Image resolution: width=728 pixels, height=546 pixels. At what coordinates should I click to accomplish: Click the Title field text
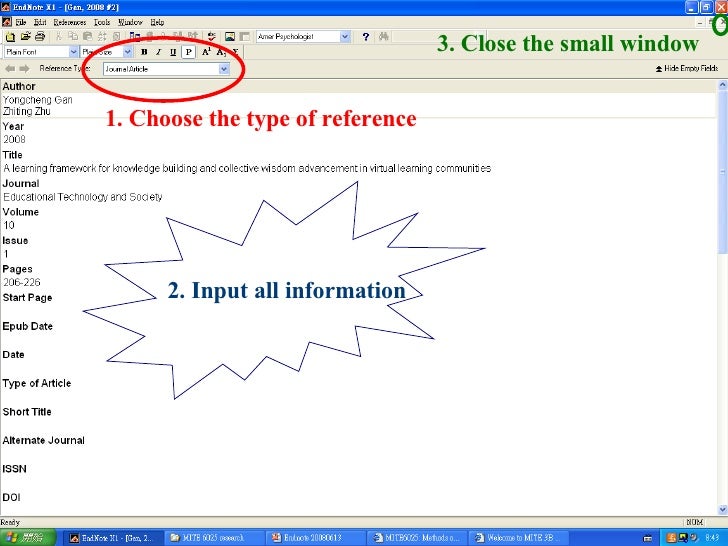pyautogui.click(x=247, y=168)
